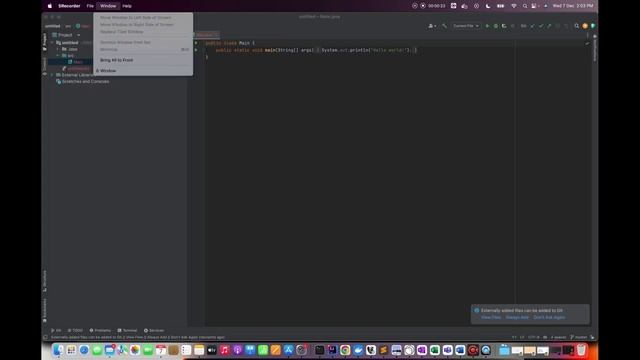Screen dimensions: 640x360
Task: Open the TODO tool window tab
Action: [x=75, y=331]
